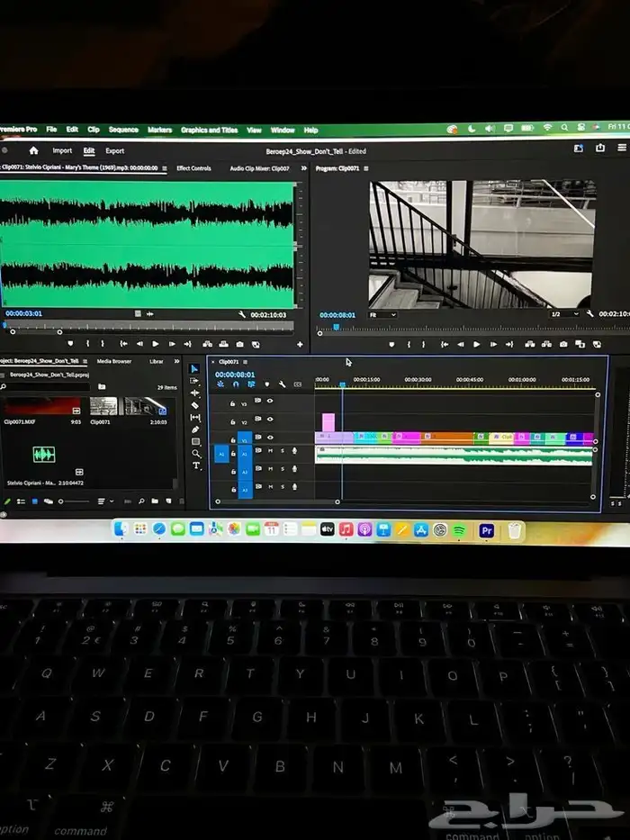Toggle insert sequences as nests button
Viewport: 630px width, 840px height.
point(220,384)
